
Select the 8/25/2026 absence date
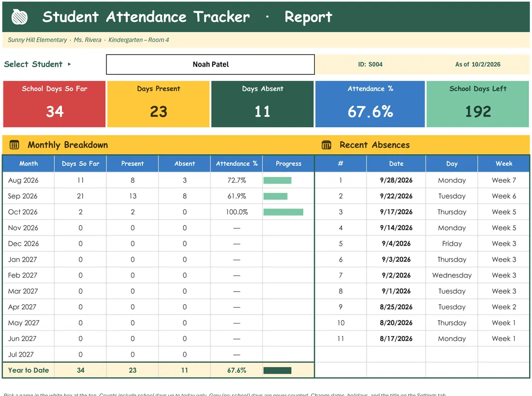[396, 307]
